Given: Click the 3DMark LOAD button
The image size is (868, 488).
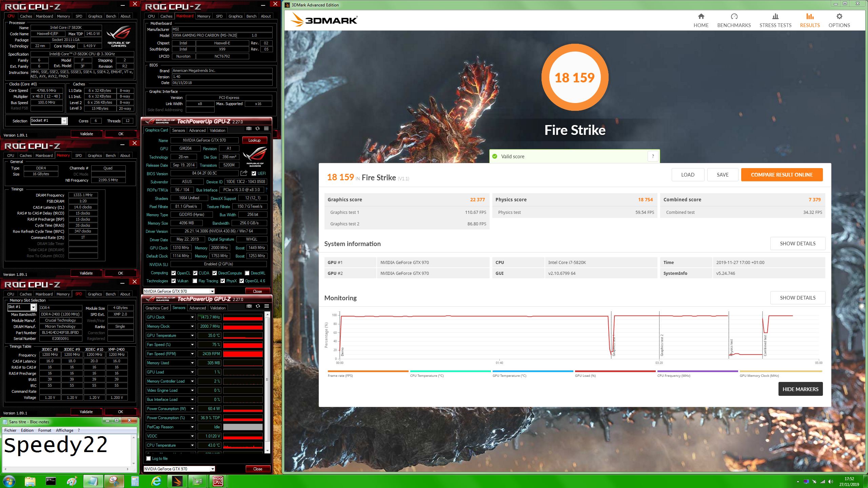Looking at the screenshot, I should click(688, 175).
